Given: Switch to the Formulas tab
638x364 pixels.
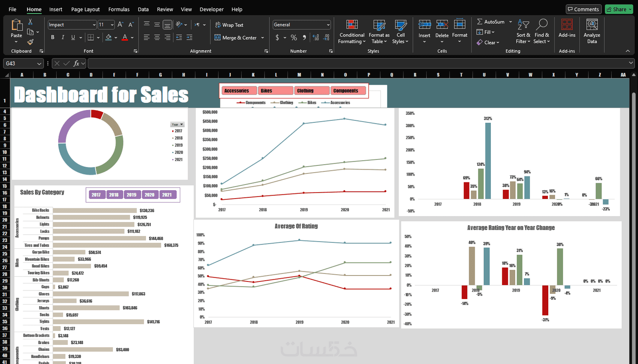Looking at the screenshot, I should pyautogui.click(x=119, y=9).
